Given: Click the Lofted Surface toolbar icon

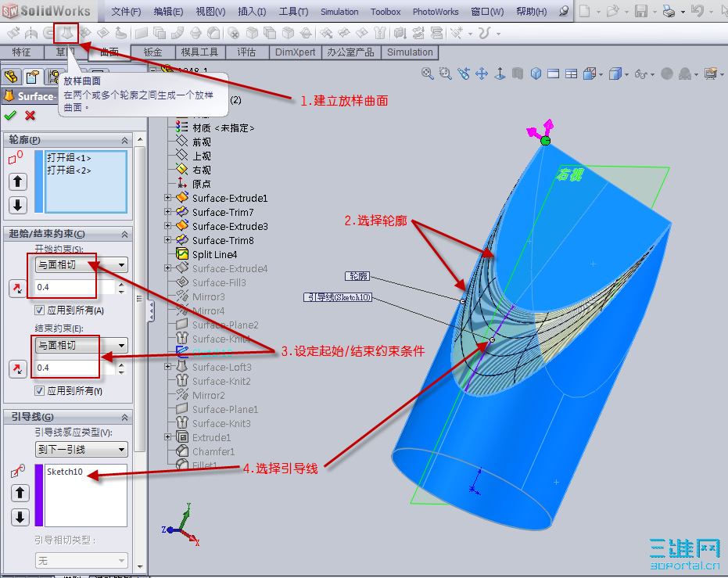Looking at the screenshot, I should pyautogui.click(x=66, y=33).
